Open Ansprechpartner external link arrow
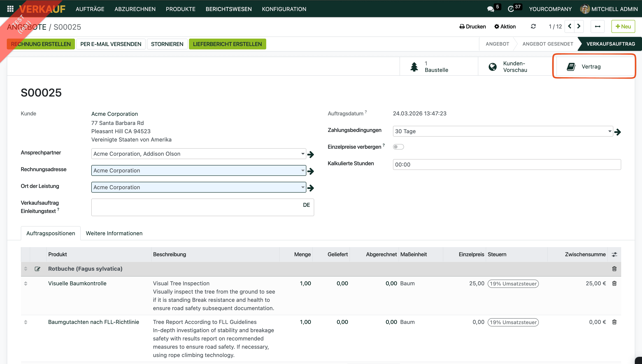This screenshot has height=364, width=642. tap(311, 154)
